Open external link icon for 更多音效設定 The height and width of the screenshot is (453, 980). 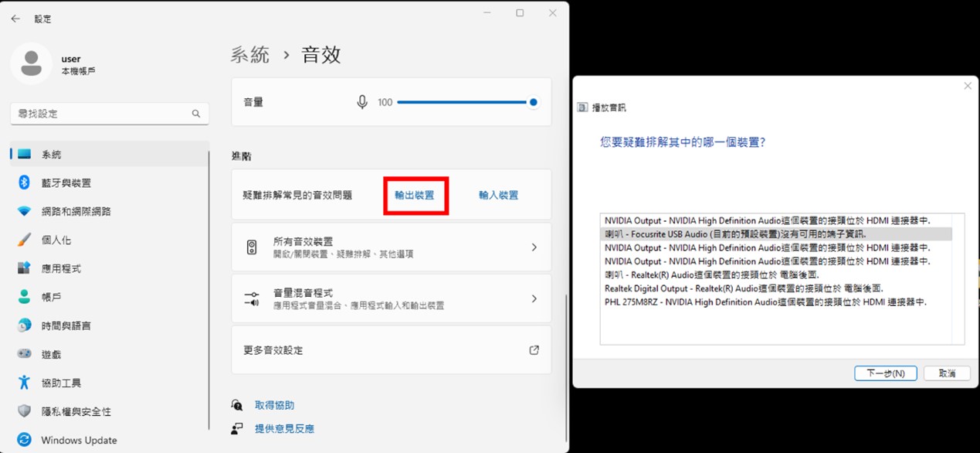[x=534, y=350]
